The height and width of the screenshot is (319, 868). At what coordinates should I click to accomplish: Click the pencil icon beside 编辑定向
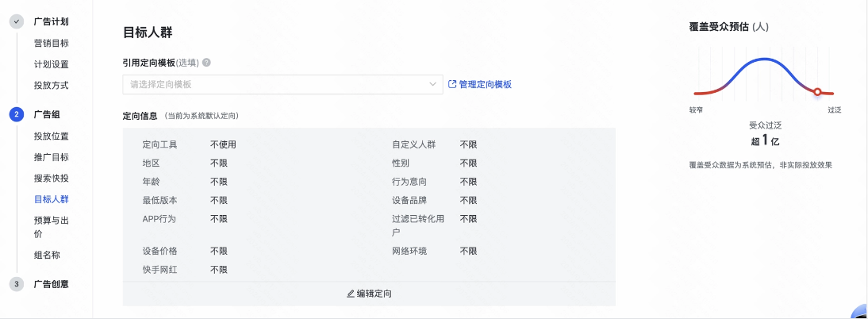coord(351,294)
